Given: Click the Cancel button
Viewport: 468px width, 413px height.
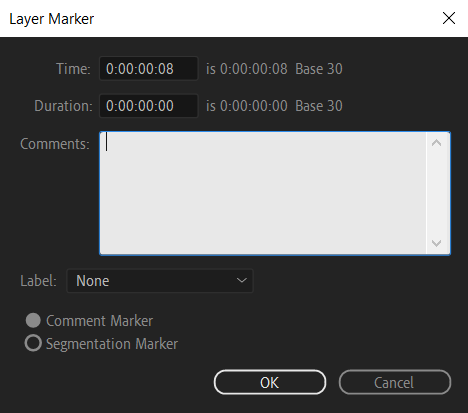Looking at the screenshot, I should (x=395, y=382).
